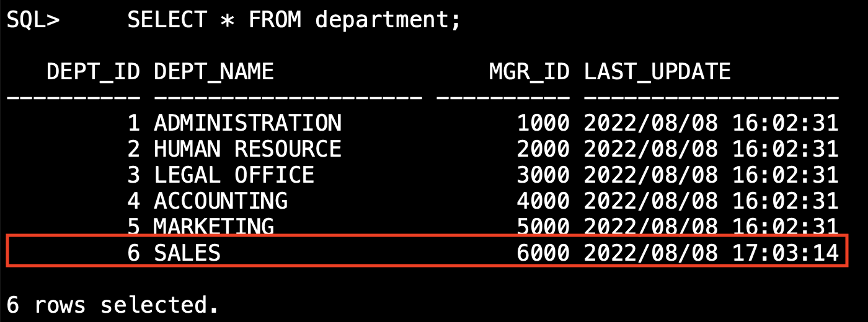Select manager ID 6000 in the SALES row
The image size is (868, 322).
tap(542, 253)
